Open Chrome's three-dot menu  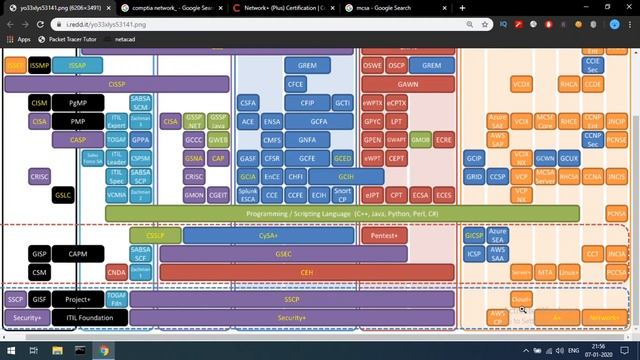[x=630, y=24]
